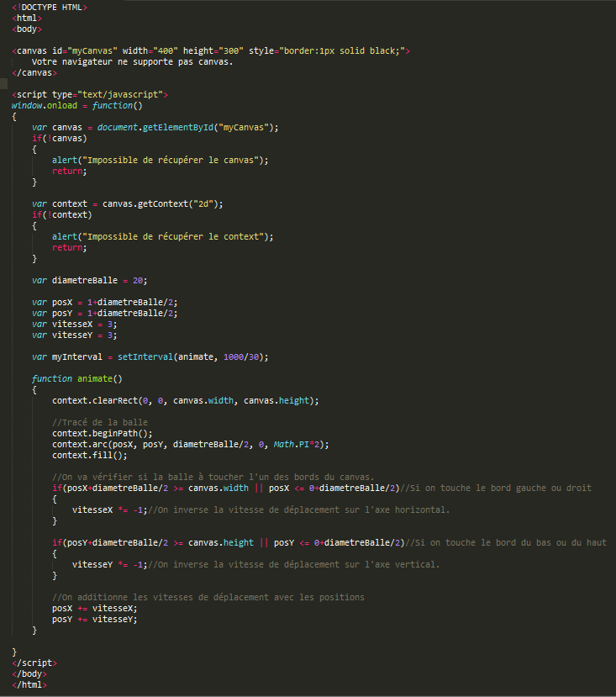Click the comment 'bord du bas ou du haut'

point(506,543)
